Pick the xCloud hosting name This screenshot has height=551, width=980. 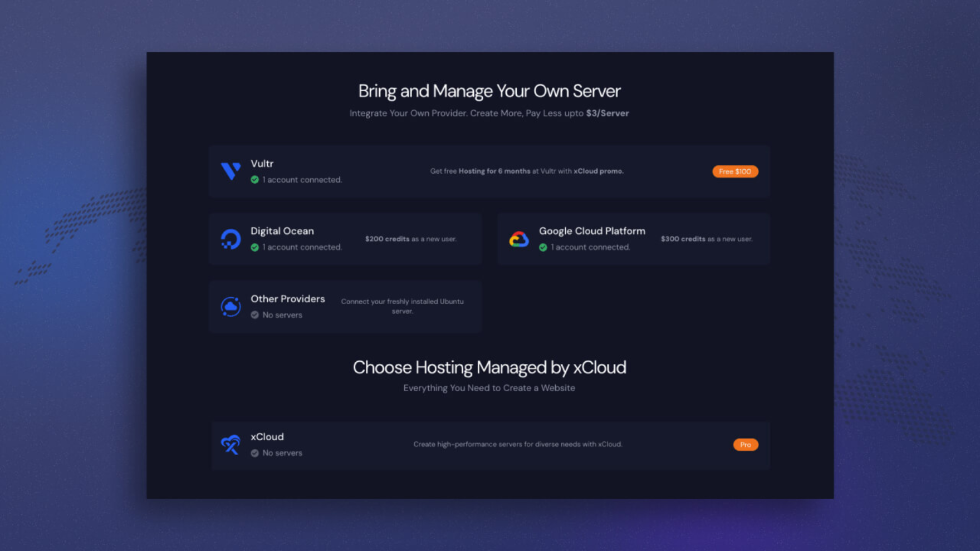(267, 437)
